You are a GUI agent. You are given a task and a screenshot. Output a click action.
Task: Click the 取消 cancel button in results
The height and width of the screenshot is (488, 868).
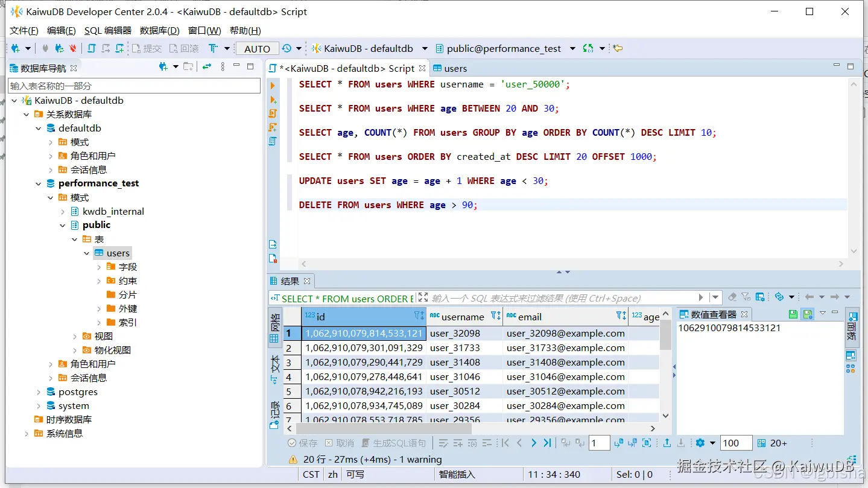339,443
